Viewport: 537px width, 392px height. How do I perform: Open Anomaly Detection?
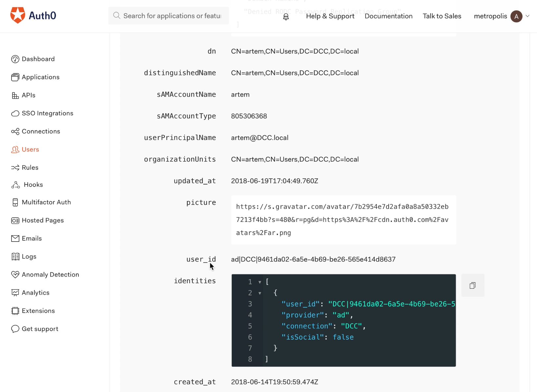tap(50, 275)
